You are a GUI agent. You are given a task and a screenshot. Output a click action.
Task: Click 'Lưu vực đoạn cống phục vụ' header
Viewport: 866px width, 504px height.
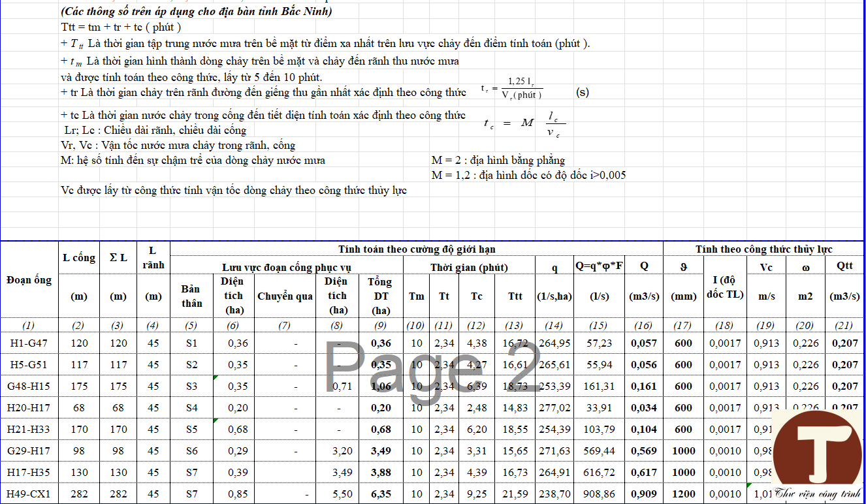(287, 267)
